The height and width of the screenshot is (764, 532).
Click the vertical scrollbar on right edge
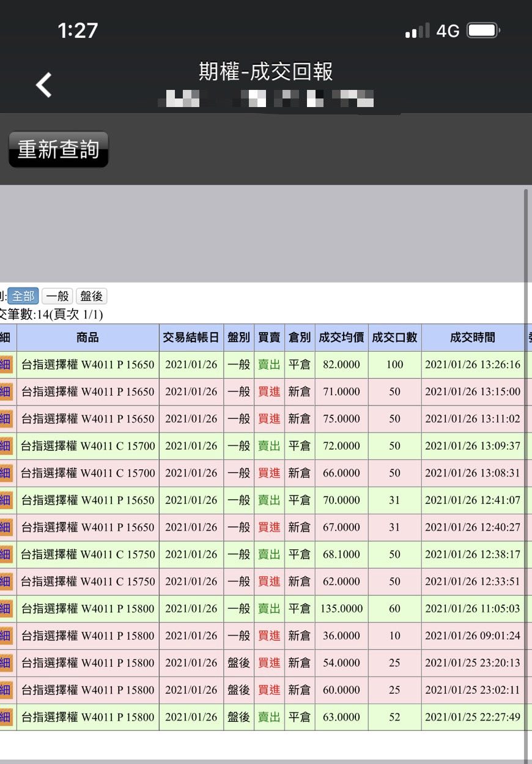click(x=526, y=428)
